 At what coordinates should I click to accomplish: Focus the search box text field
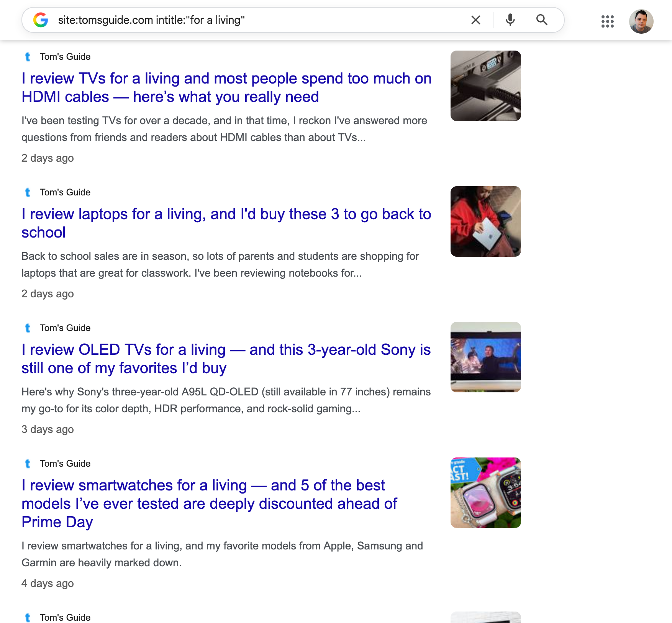tap(261, 20)
